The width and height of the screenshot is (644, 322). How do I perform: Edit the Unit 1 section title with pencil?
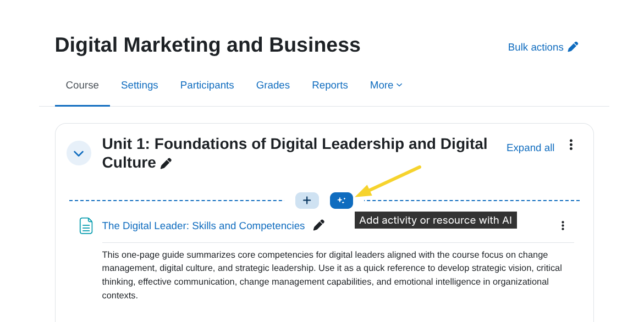[x=166, y=163]
